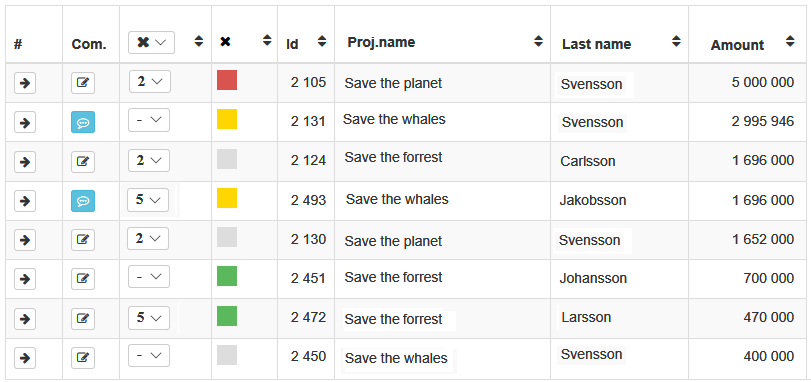This screenshot has width=811, height=382.
Task: Open the dash dropdown in Id 2 131 row
Action: click(149, 120)
